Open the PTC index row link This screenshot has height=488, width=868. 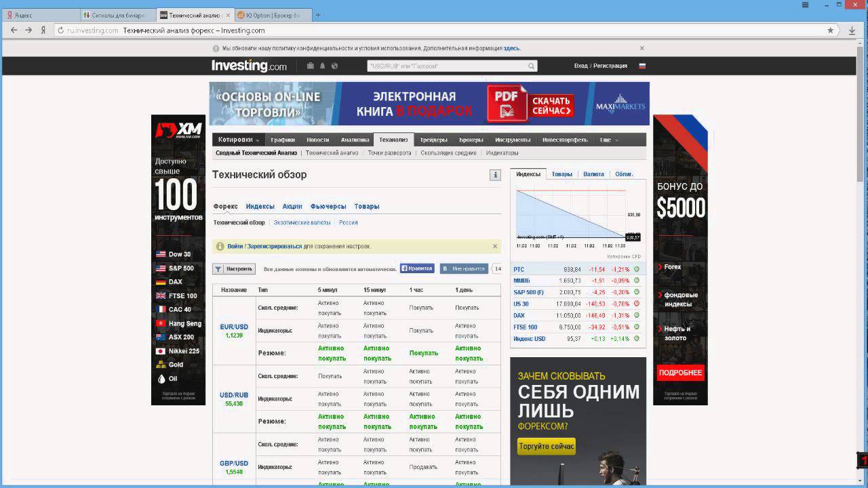tap(519, 269)
